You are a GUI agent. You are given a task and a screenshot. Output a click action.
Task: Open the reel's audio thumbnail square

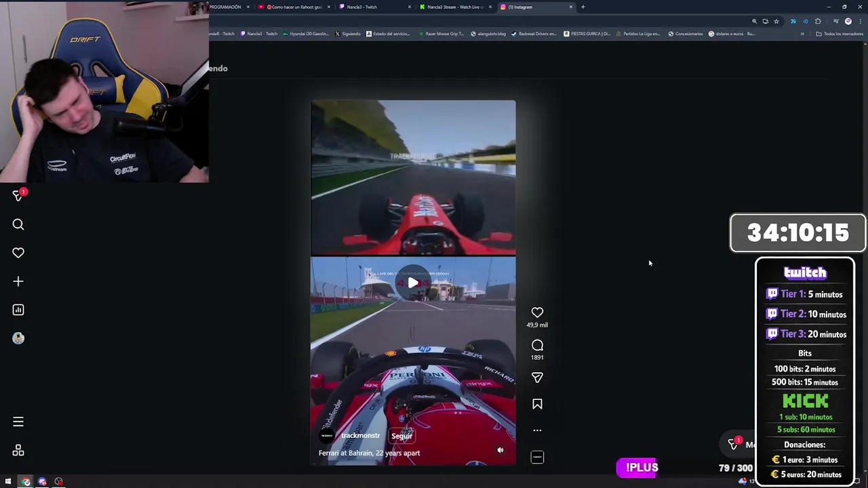[537, 457]
